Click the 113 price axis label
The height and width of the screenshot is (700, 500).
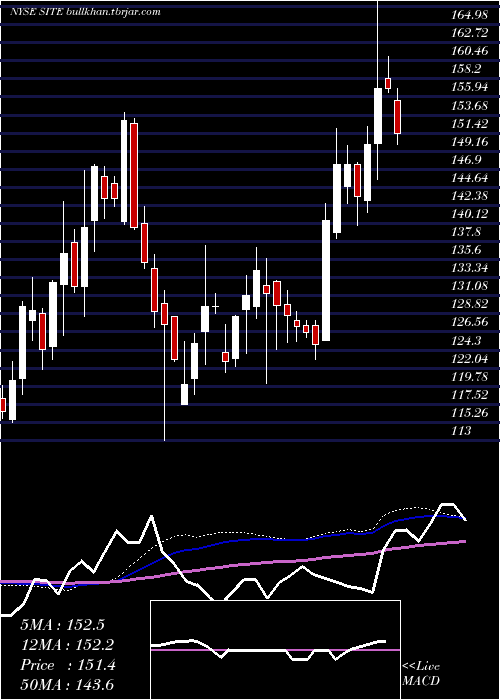461,431
